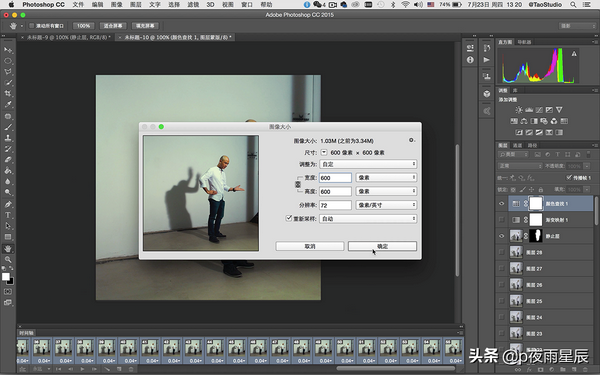Viewport: 600px width, 375px height.
Task: Open the Fit To preset dropdown
Action: point(368,164)
